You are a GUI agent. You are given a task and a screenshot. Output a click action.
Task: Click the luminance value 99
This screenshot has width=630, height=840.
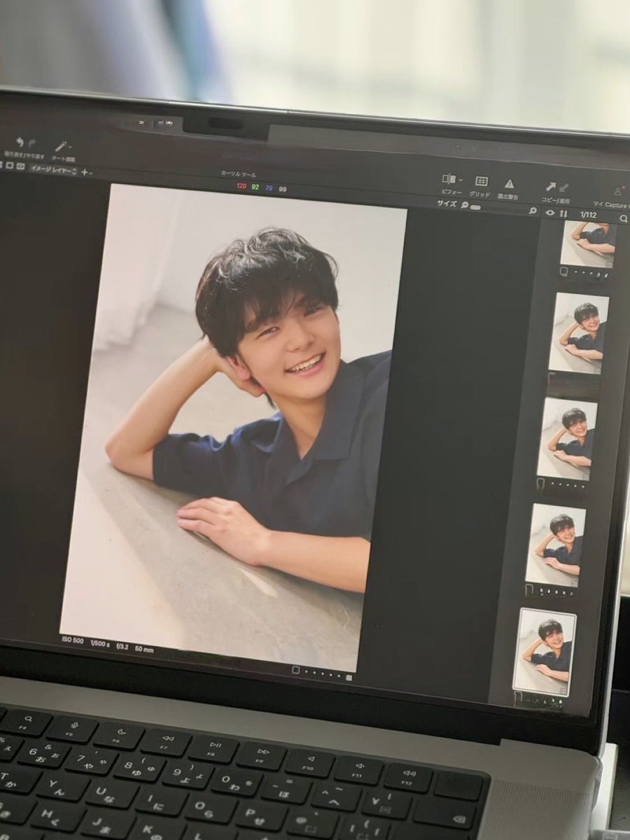click(283, 189)
